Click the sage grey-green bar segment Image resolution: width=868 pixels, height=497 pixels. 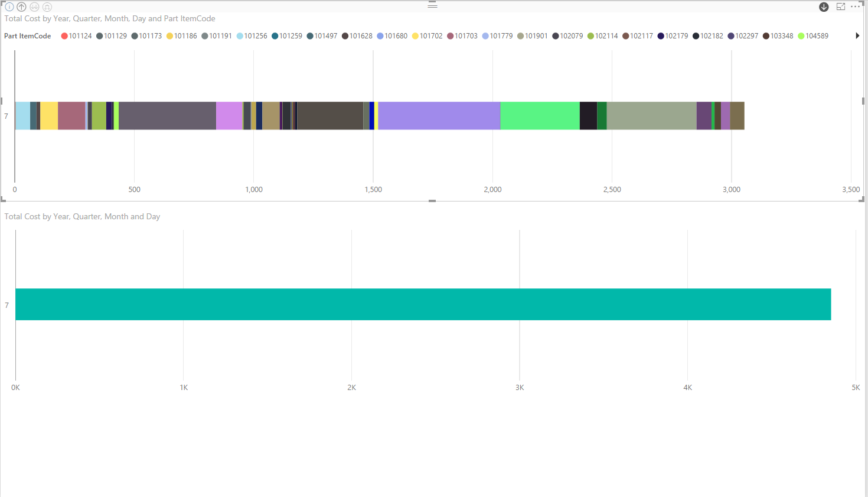coord(652,116)
